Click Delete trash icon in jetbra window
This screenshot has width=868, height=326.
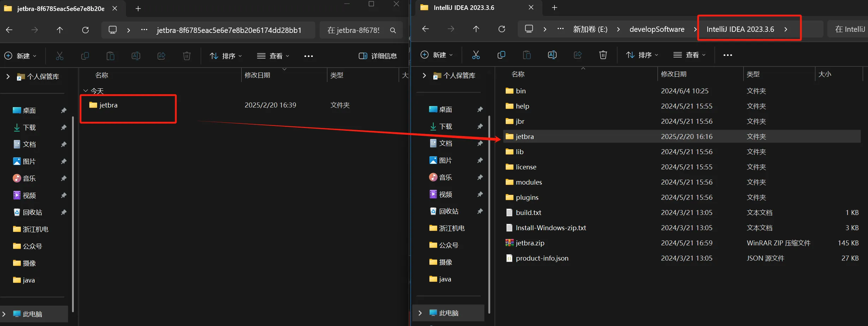point(187,56)
